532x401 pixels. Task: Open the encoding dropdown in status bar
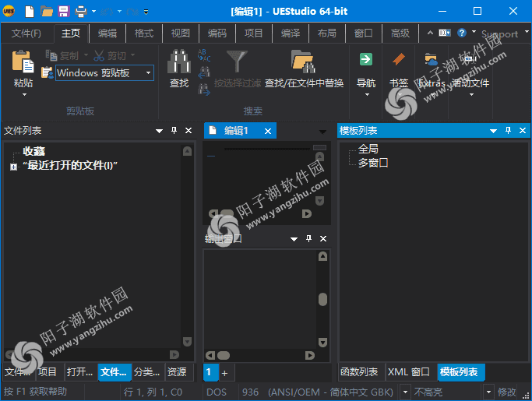[x=405, y=392]
